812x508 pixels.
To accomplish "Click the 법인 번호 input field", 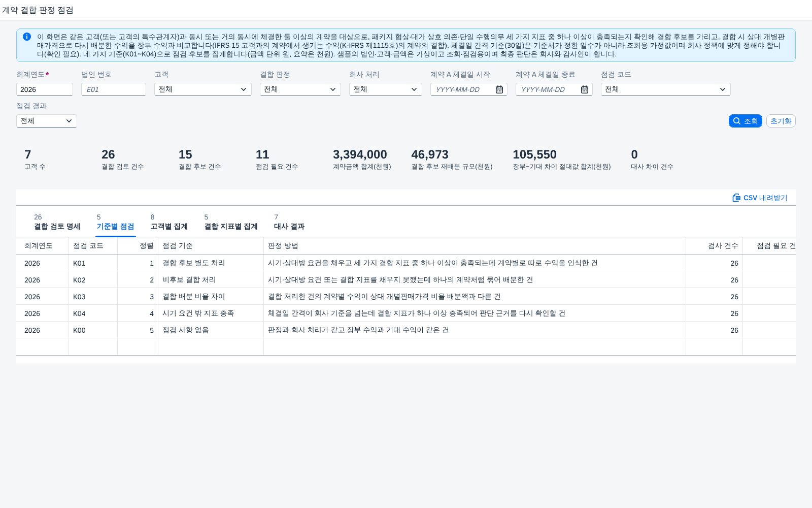I will tap(114, 89).
